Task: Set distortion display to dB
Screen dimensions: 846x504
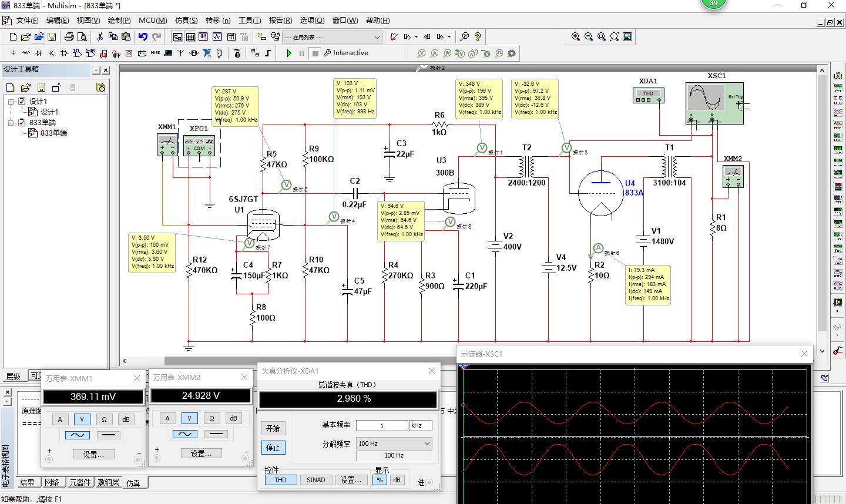Action: point(397,480)
